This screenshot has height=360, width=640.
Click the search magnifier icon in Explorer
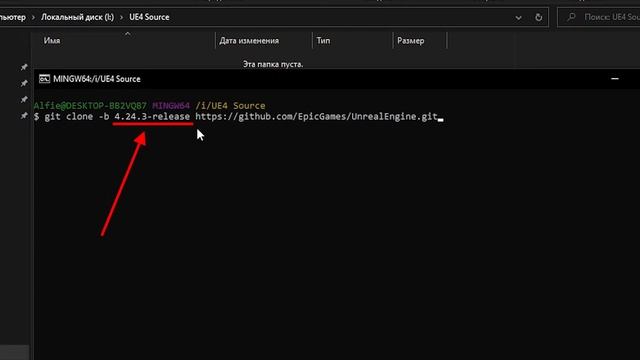tap(571, 17)
